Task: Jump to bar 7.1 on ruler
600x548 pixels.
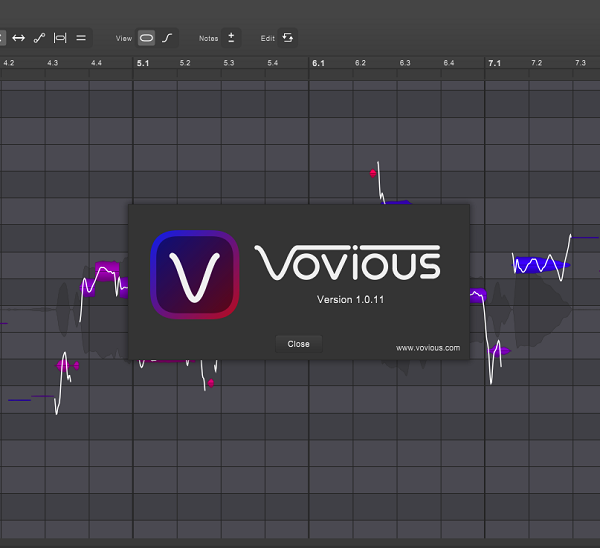Action: click(x=494, y=63)
